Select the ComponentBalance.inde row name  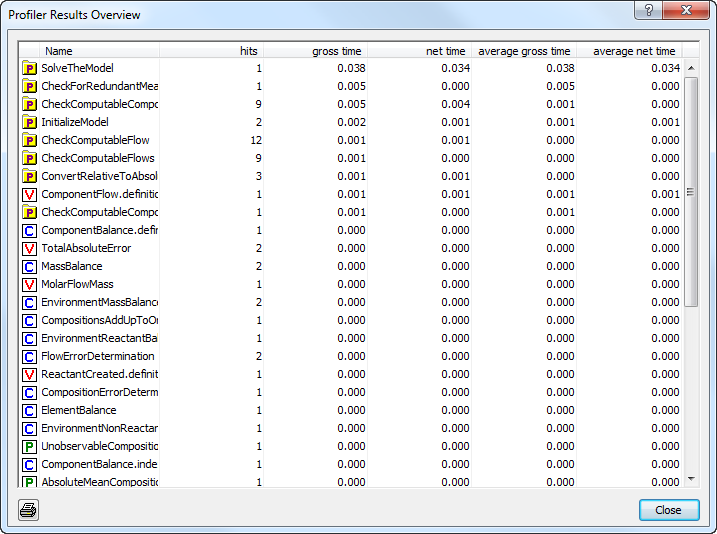click(99, 464)
